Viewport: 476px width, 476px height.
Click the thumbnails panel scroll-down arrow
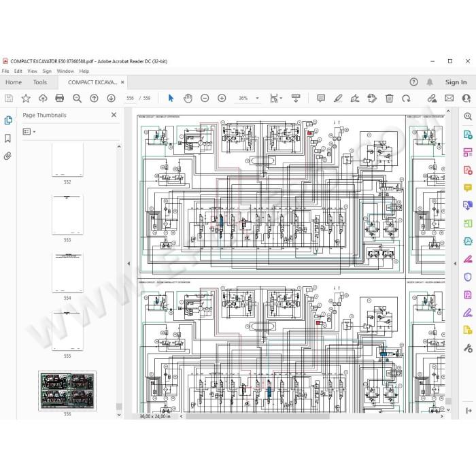(x=119, y=415)
